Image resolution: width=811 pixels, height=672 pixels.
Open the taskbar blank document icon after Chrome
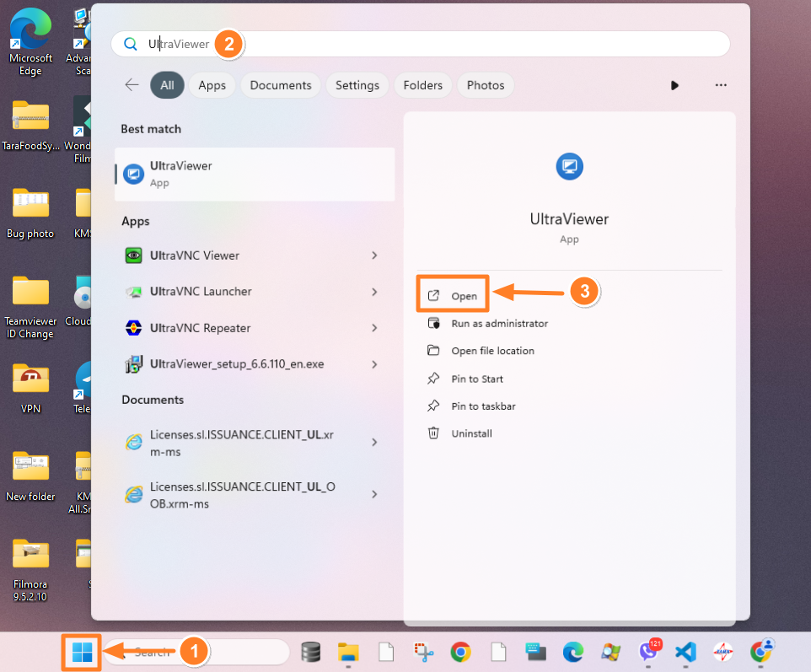(498, 652)
